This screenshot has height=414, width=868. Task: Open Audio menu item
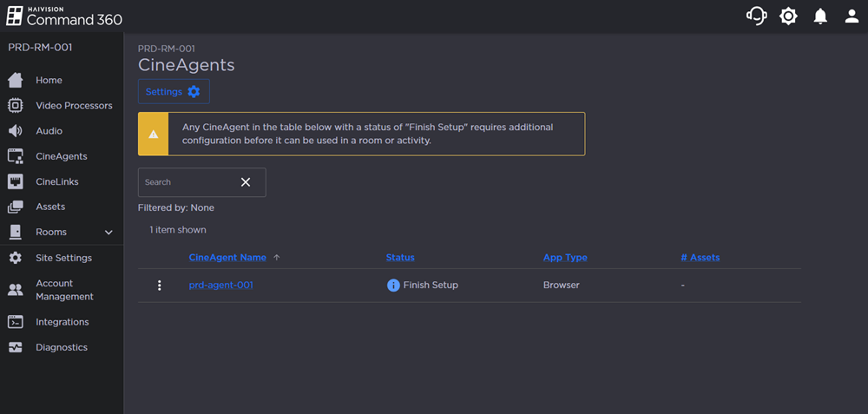[49, 131]
